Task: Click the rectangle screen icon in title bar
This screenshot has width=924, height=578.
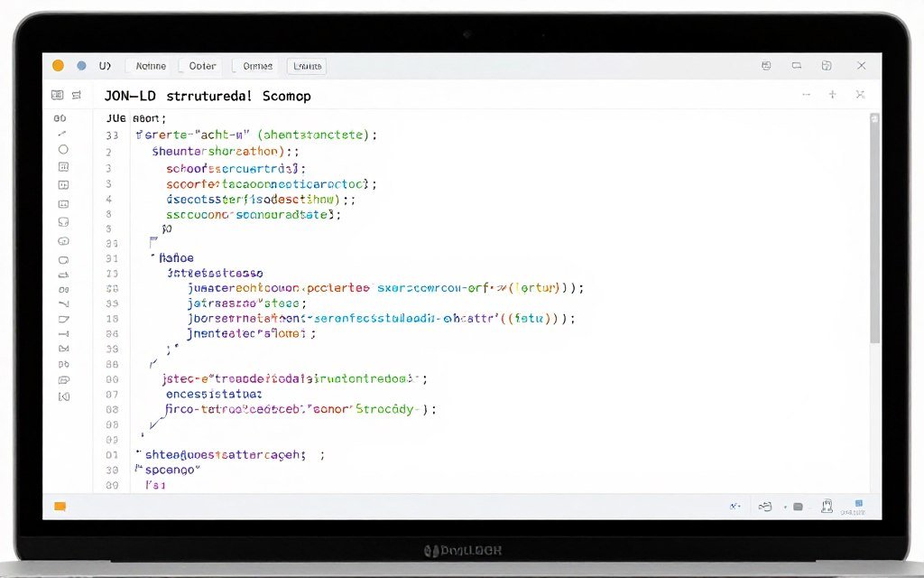Action: coord(796,65)
